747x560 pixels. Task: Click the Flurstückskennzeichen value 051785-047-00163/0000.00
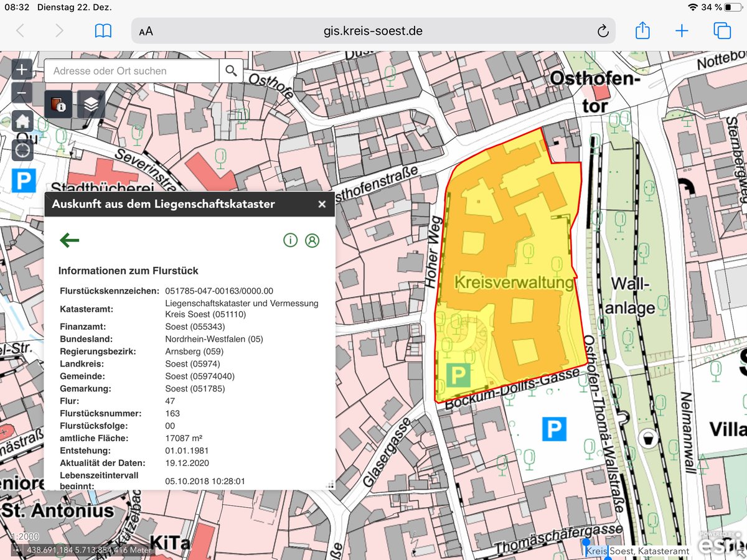click(219, 291)
